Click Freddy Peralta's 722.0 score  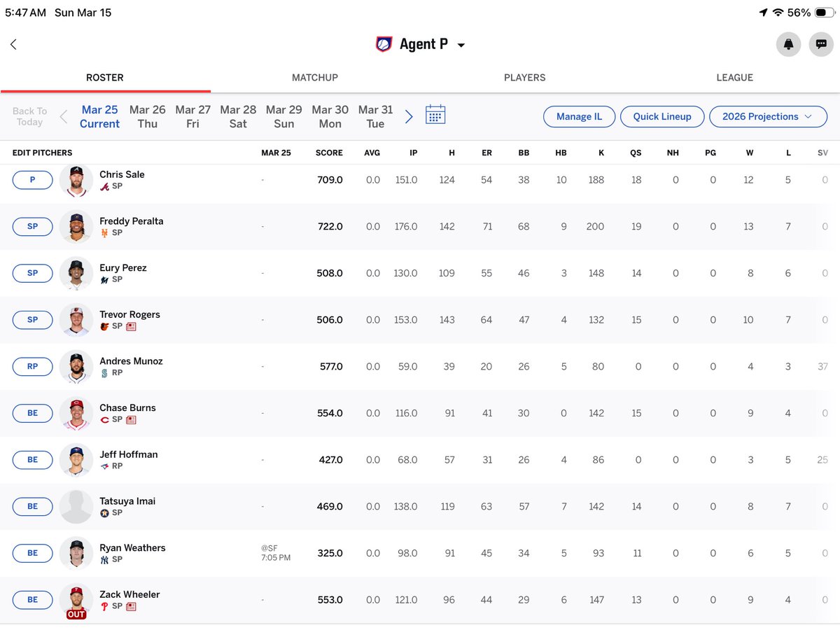click(330, 227)
